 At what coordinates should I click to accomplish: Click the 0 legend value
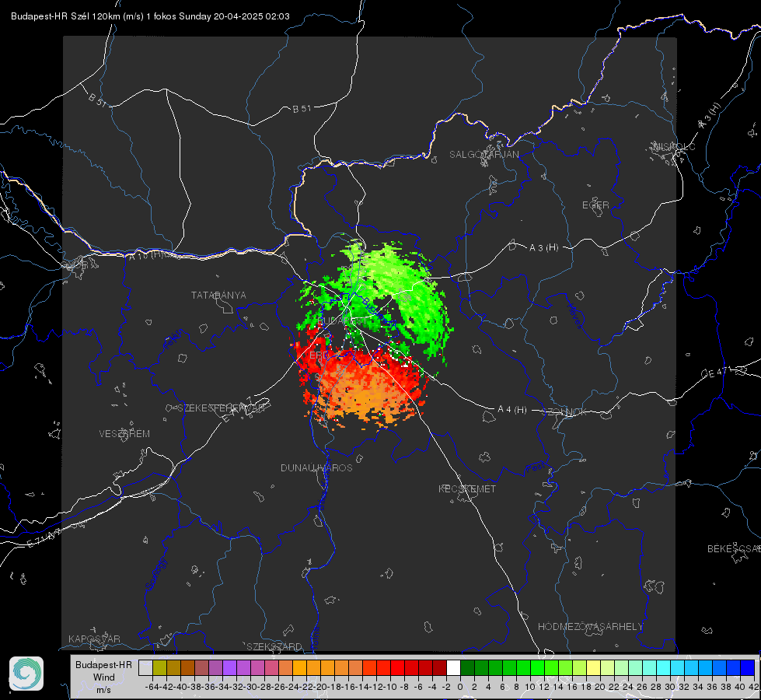pos(460,687)
